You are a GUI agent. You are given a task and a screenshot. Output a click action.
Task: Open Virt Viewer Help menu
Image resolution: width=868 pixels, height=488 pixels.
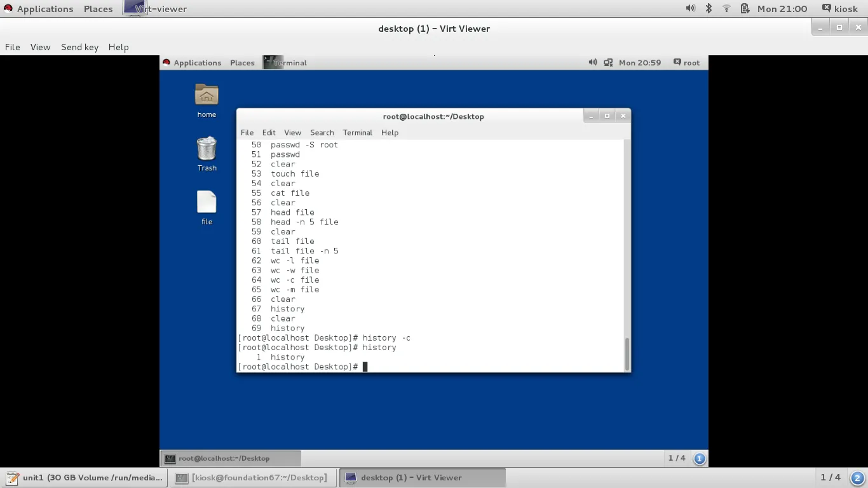pyautogui.click(x=118, y=47)
